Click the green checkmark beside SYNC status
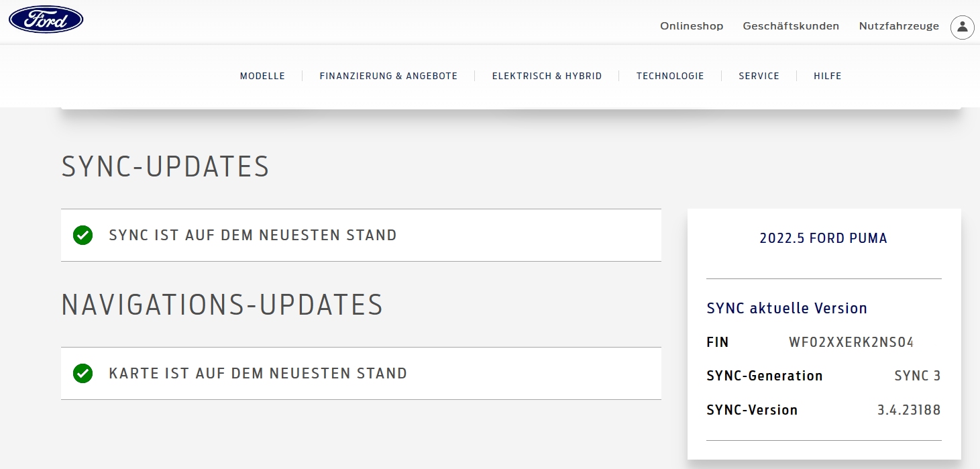This screenshot has height=469, width=980. click(83, 236)
